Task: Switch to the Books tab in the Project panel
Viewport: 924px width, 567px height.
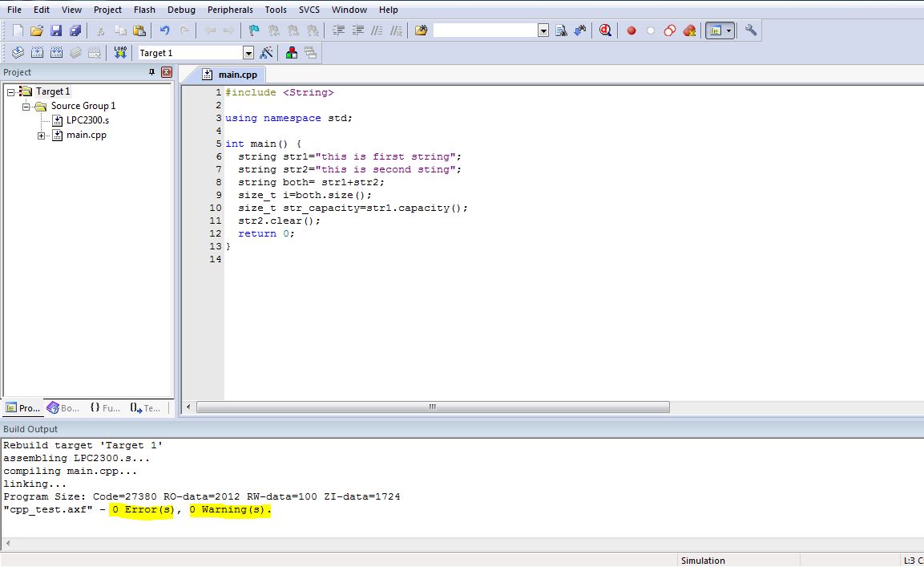Action: (63, 408)
